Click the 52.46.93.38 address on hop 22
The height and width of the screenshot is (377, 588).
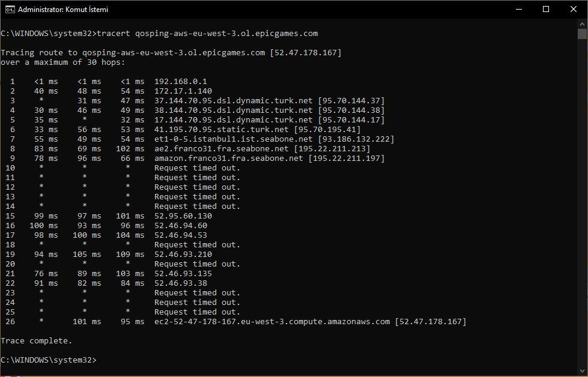pos(181,283)
